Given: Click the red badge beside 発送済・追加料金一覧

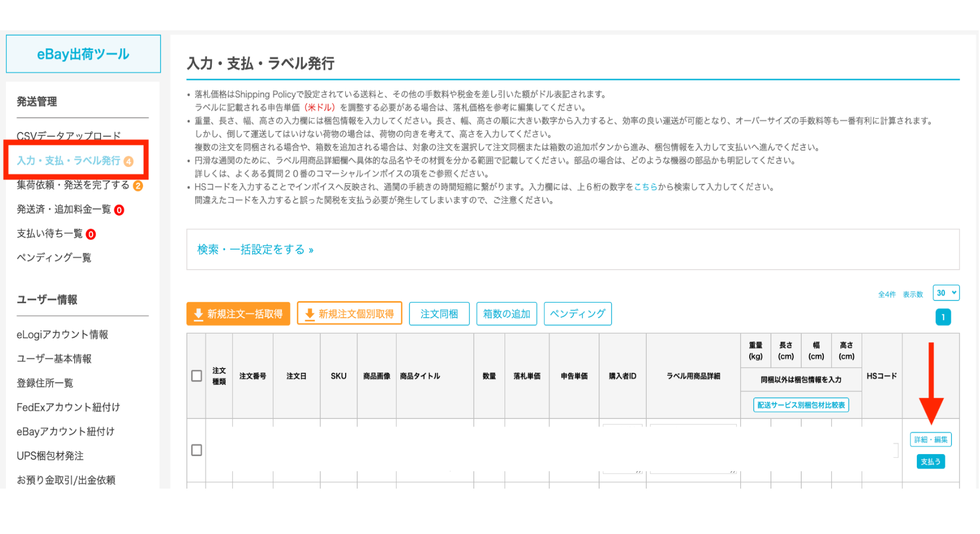Looking at the screenshot, I should coord(119,210).
